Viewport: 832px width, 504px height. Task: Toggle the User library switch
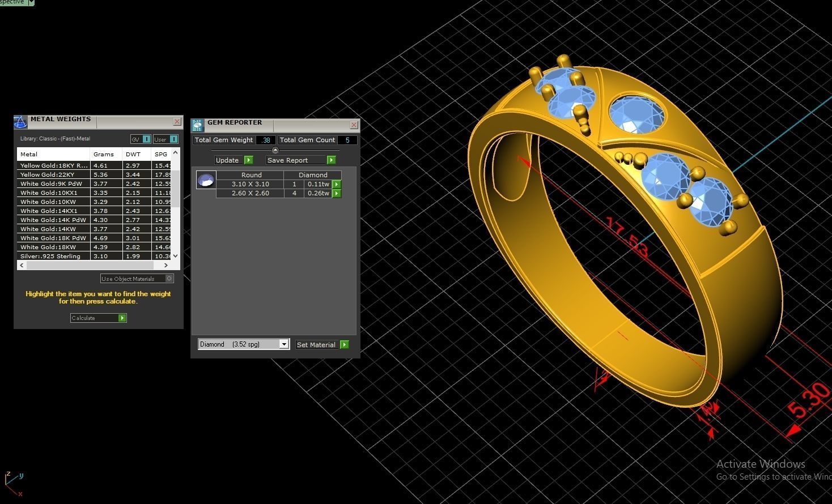coord(165,139)
